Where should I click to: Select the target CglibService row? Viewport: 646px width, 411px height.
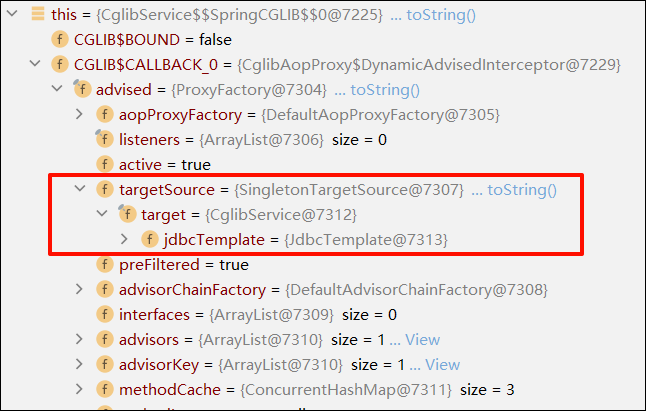click(x=248, y=214)
